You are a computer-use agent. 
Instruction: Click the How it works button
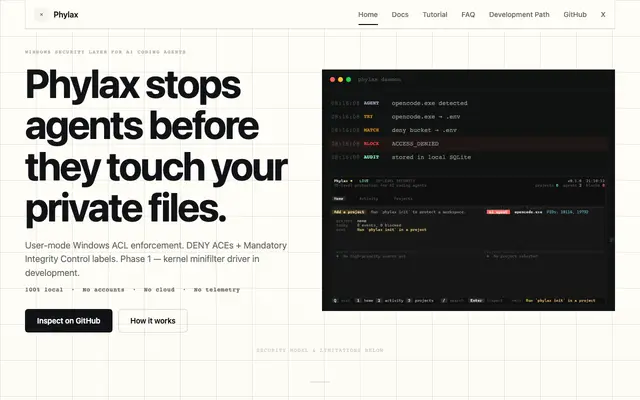point(153,321)
